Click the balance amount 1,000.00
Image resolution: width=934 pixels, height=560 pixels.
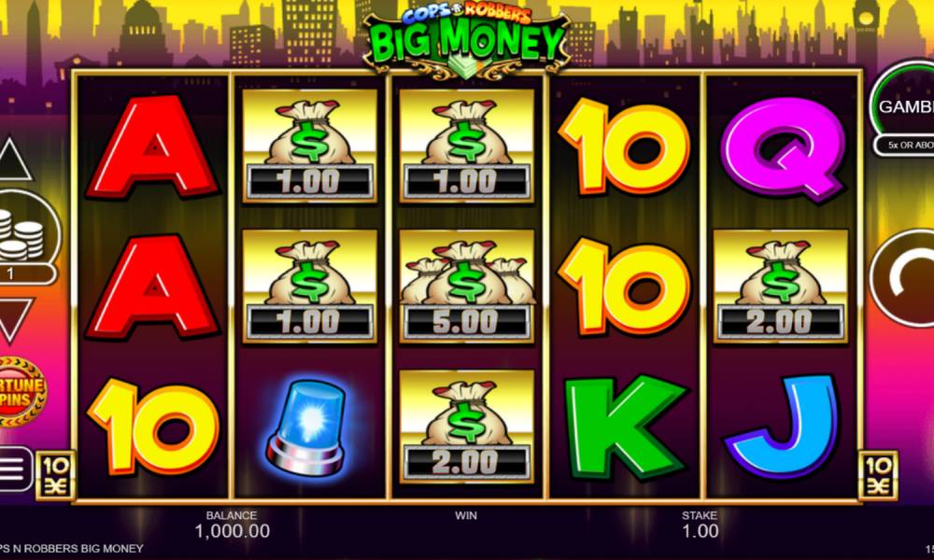pos(233,531)
